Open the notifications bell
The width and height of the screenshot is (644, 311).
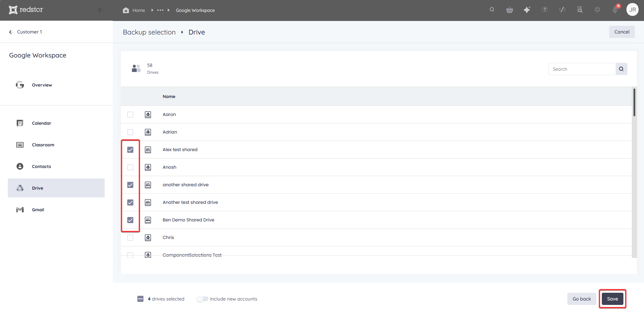tap(615, 10)
